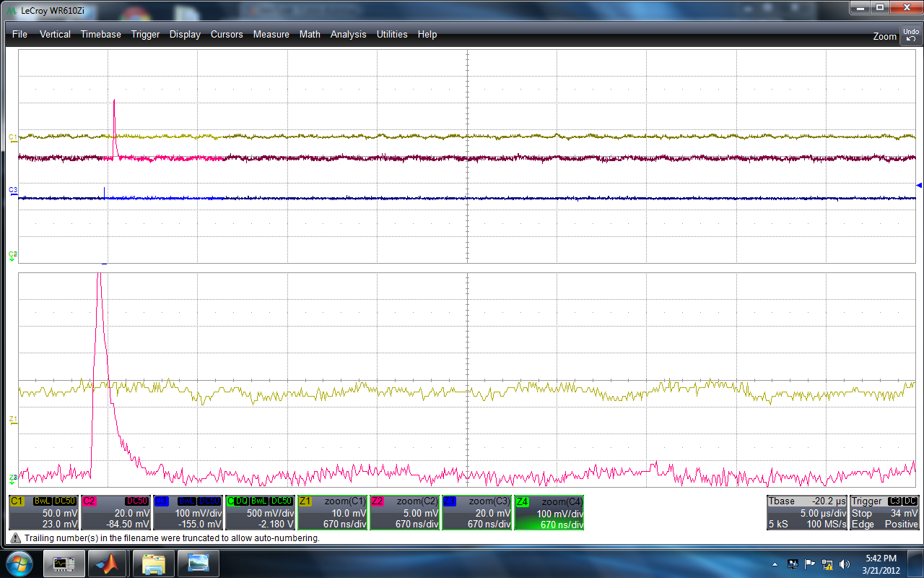Open the Z1 zoom(C1) descriptor box
Viewport: 924px width, 578px height.
pyautogui.click(x=332, y=513)
